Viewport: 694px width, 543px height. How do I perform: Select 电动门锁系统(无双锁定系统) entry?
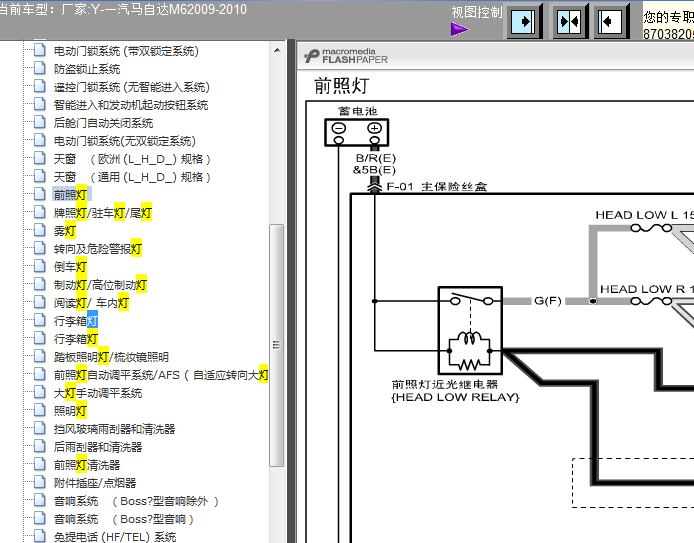tap(124, 141)
